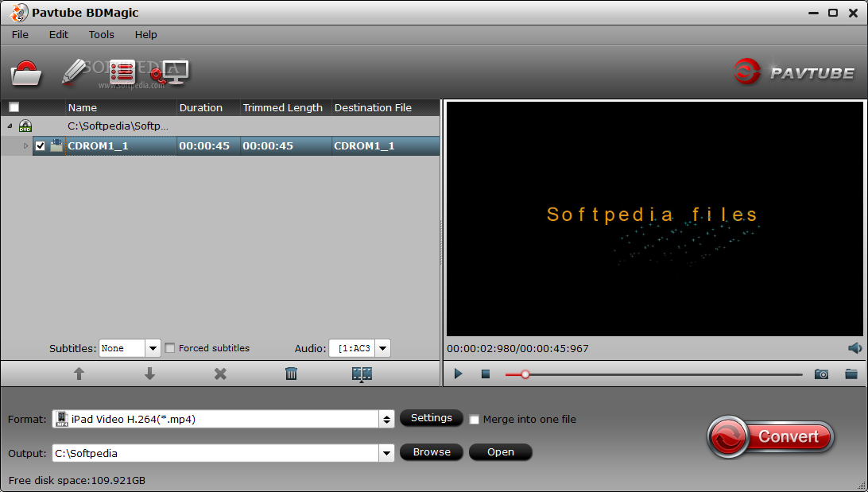Click the preview progress track
Screen dimensions: 868x492
coord(653,374)
